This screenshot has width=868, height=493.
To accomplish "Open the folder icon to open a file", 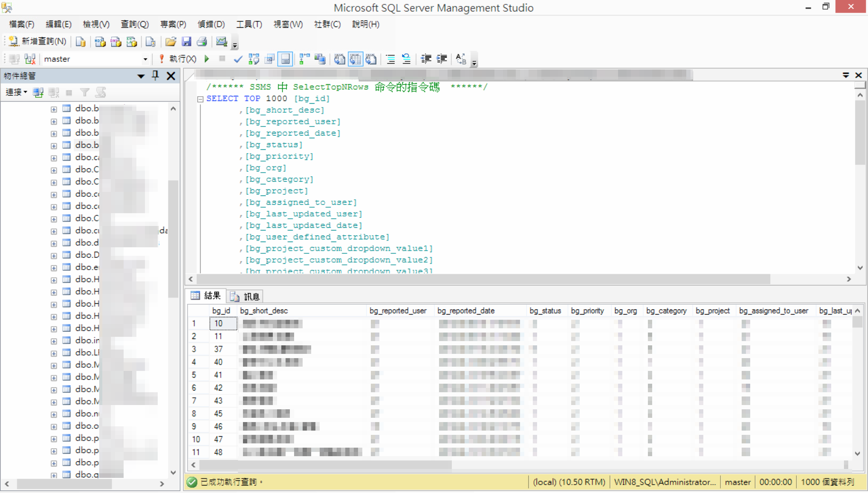I will point(170,41).
